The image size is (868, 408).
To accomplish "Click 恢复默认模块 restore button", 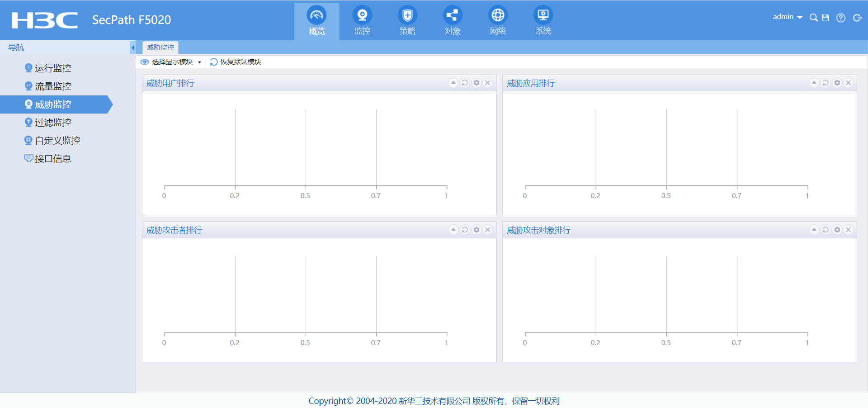I will (236, 62).
